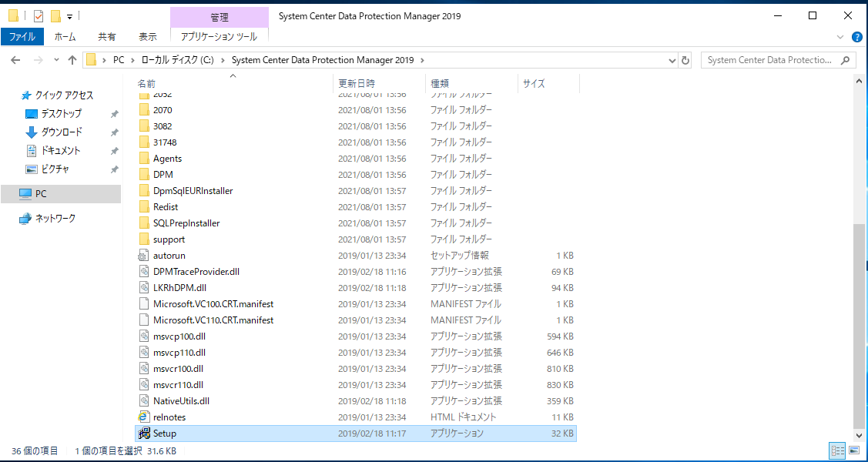Select the Agents folder icon

tap(144, 159)
